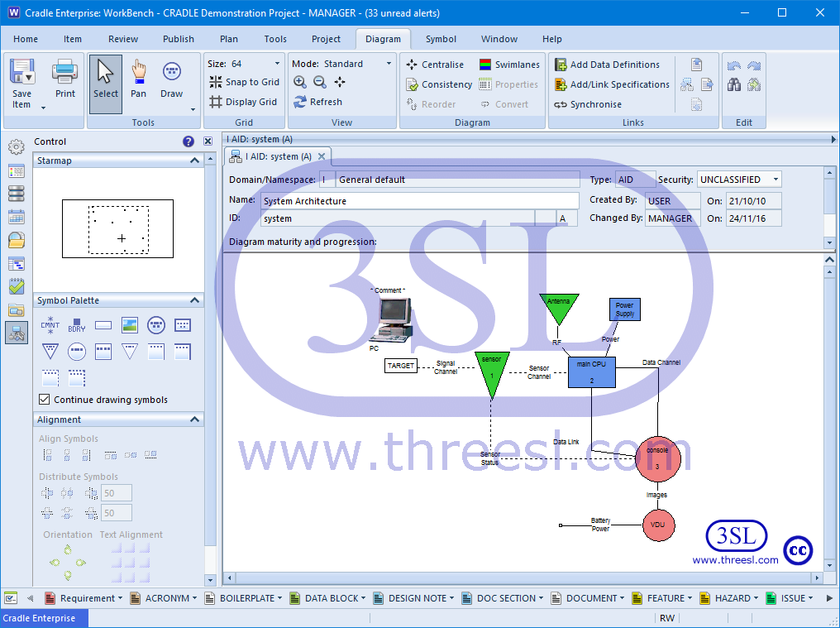Open the Gantt chart sidebar icon
The height and width of the screenshot is (628, 840).
17,264
